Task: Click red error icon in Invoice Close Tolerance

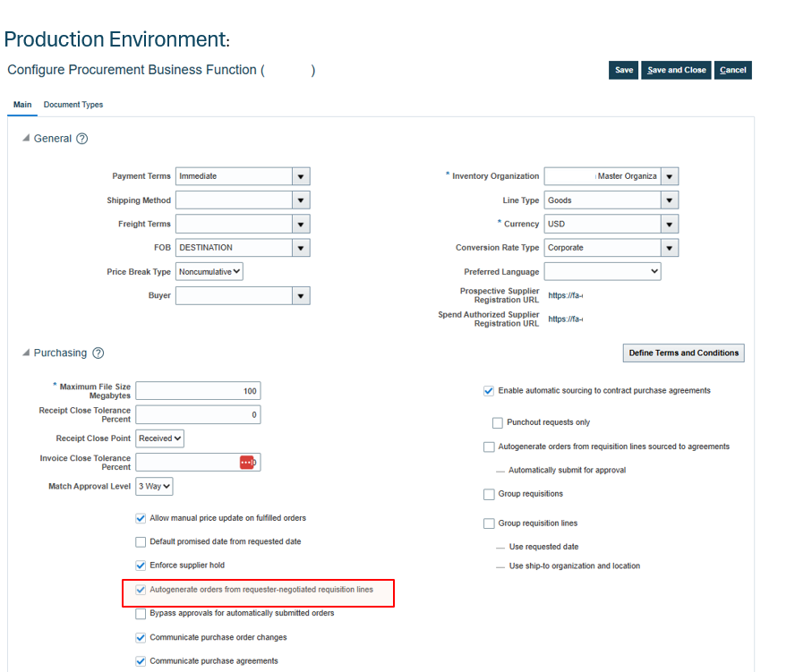Action: (x=246, y=463)
